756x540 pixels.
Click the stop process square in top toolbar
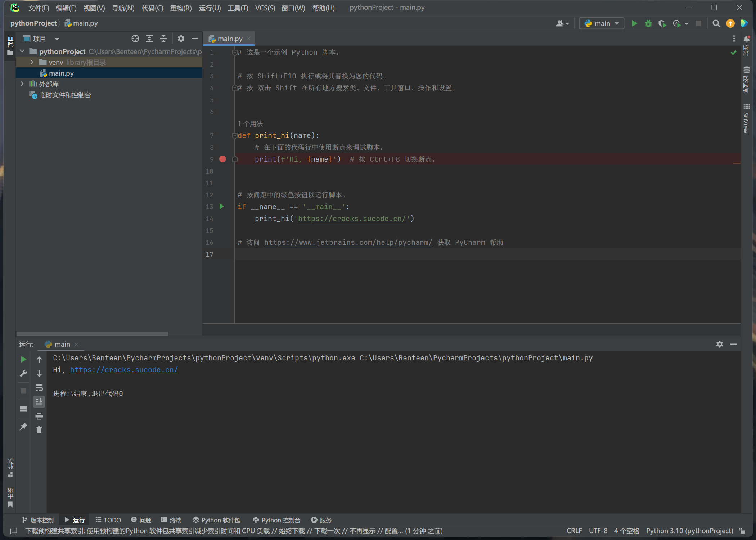pyautogui.click(x=698, y=23)
